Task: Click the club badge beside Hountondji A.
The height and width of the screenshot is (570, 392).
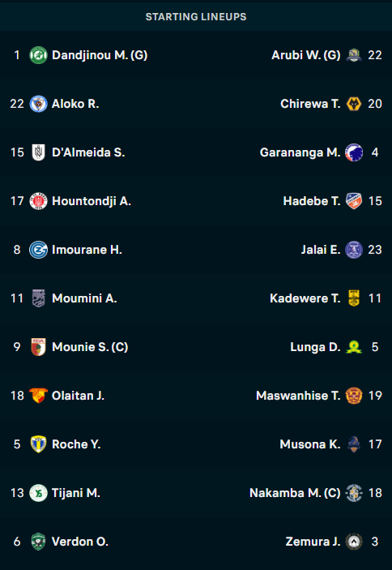Action: (38, 201)
